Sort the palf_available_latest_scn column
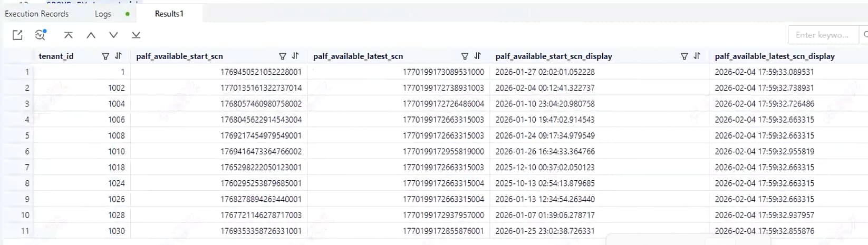 point(477,56)
